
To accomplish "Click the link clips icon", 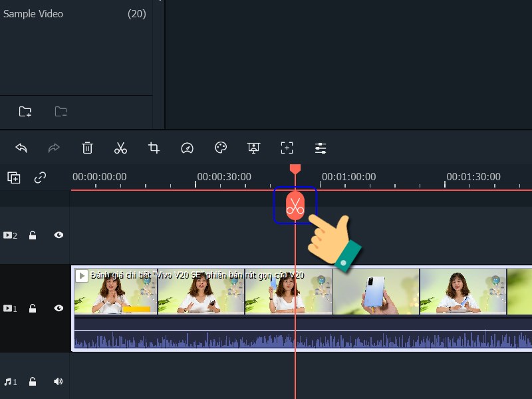I will pos(40,178).
